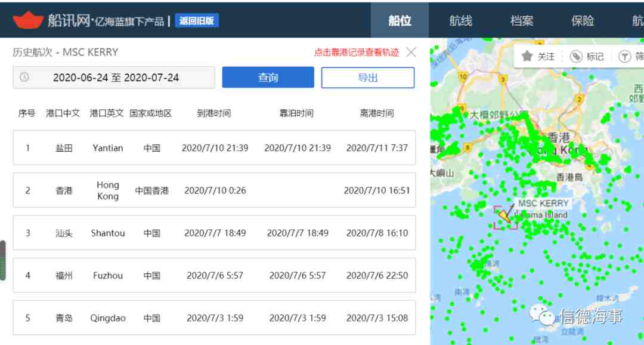
Task: Select the Qingdao port record row
Action: click(214, 318)
